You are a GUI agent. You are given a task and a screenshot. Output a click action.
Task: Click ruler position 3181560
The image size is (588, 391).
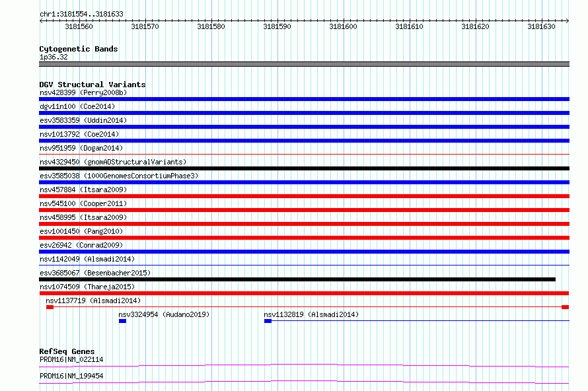79,26
